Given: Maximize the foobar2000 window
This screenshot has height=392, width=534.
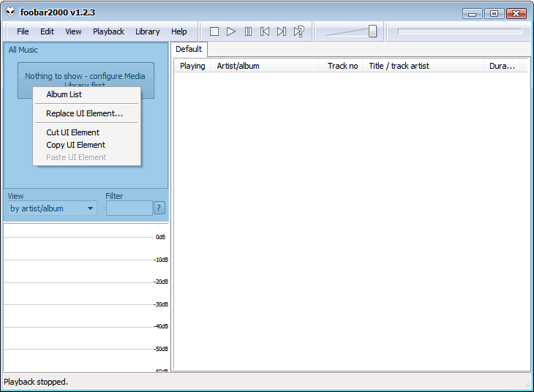Looking at the screenshot, I should [x=494, y=14].
